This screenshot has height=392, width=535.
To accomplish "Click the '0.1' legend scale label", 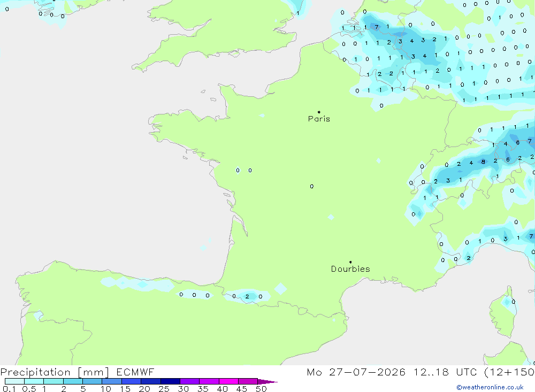I will click(x=9, y=389).
